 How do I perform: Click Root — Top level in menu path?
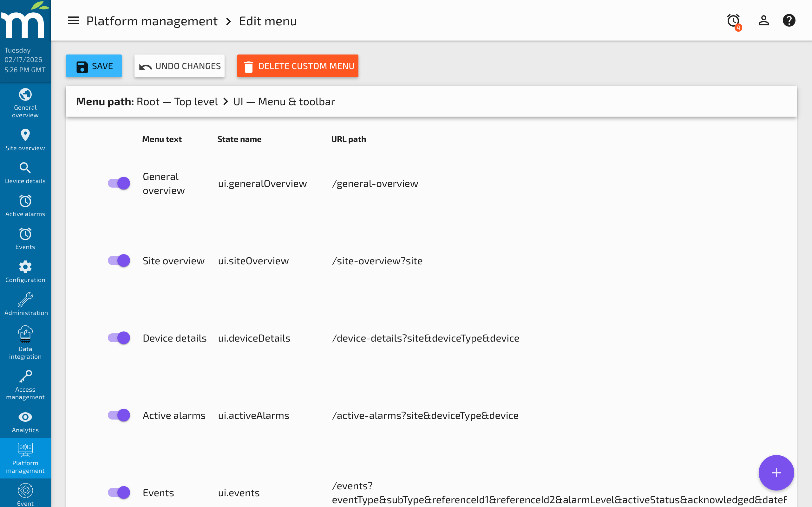point(177,102)
